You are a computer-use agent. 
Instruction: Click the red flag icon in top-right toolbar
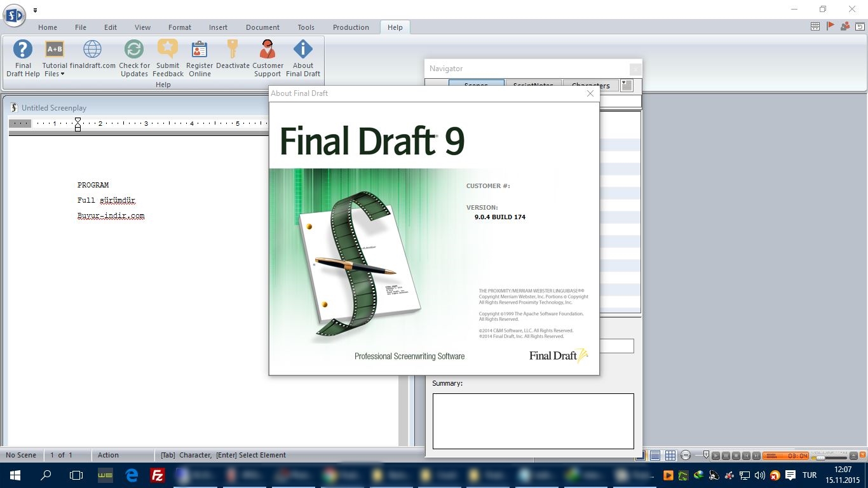tap(831, 27)
